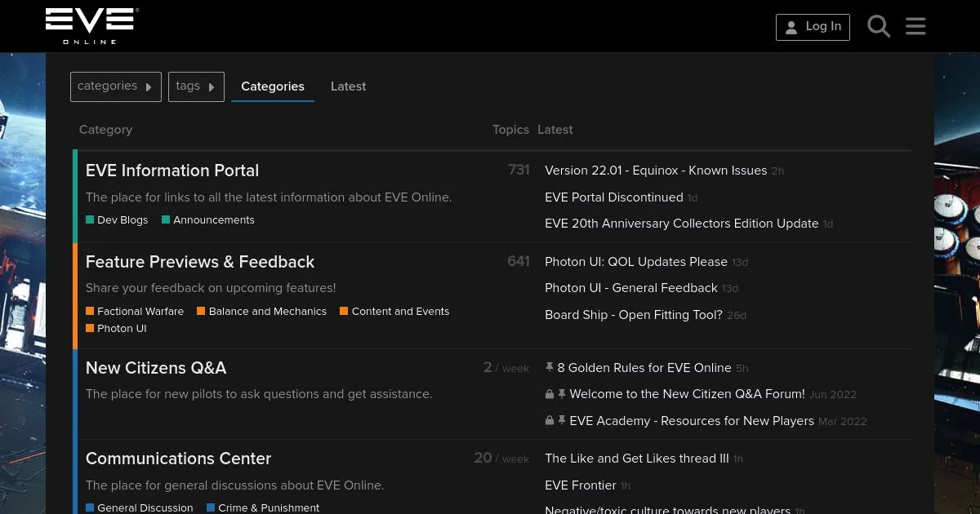Select Balance and Mechanics subcategory
980x514 pixels.
point(262,312)
